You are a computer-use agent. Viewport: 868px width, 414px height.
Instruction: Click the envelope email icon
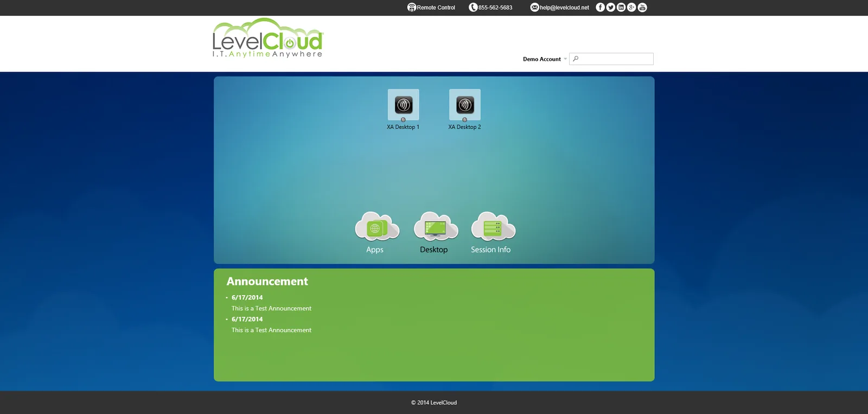point(534,7)
